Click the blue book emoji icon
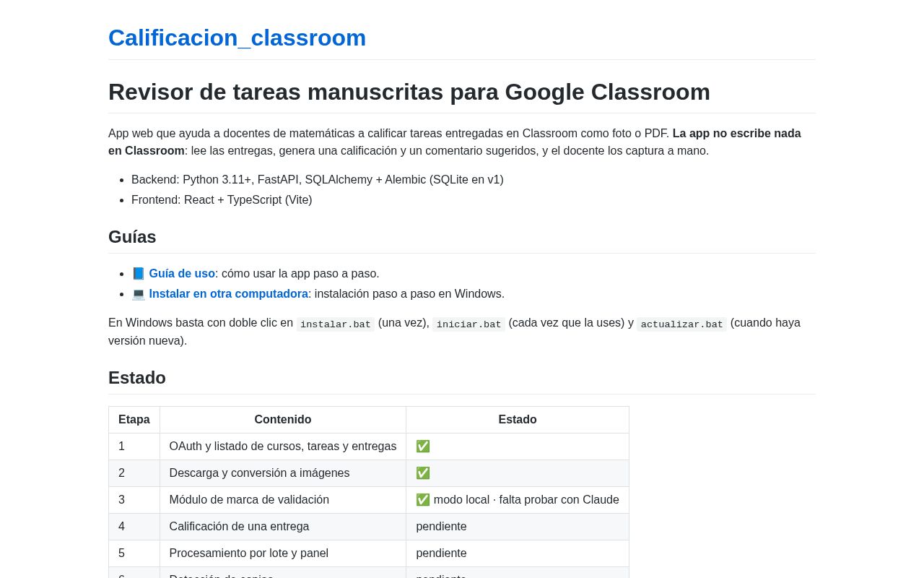The width and height of the screenshot is (924, 578). coord(139,274)
